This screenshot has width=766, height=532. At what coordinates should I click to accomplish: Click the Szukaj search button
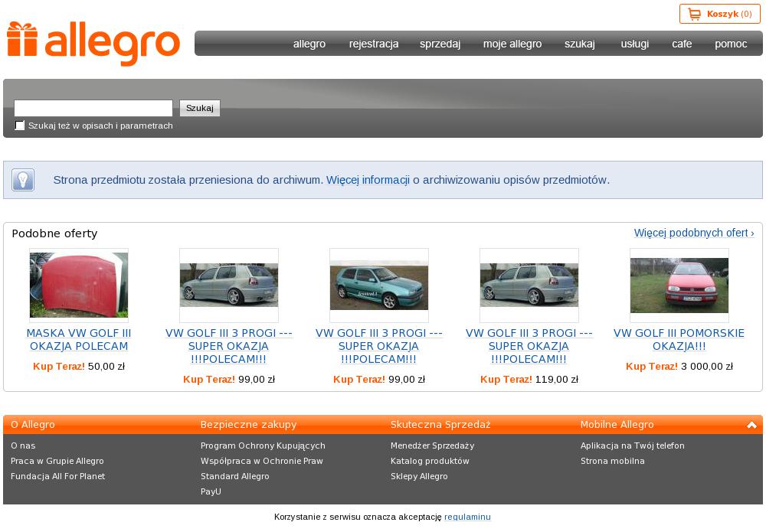(200, 108)
